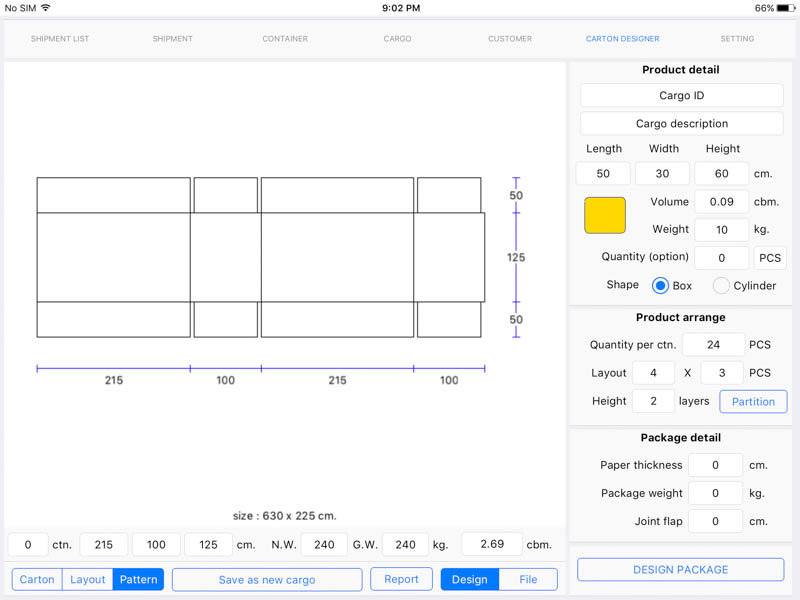The height and width of the screenshot is (600, 800).
Task: Edit the Joint flap field
Action: pos(715,521)
